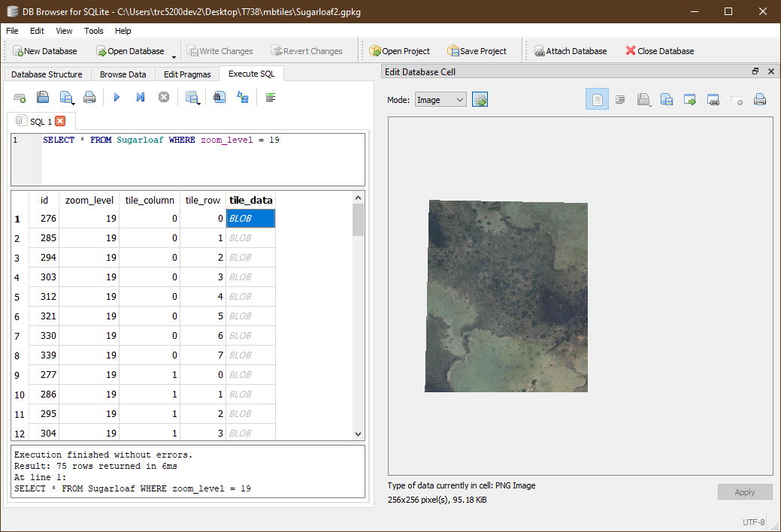The width and height of the screenshot is (781, 532).
Task: Open Find and Replace in SQL editor
Action: click(242, 97)
